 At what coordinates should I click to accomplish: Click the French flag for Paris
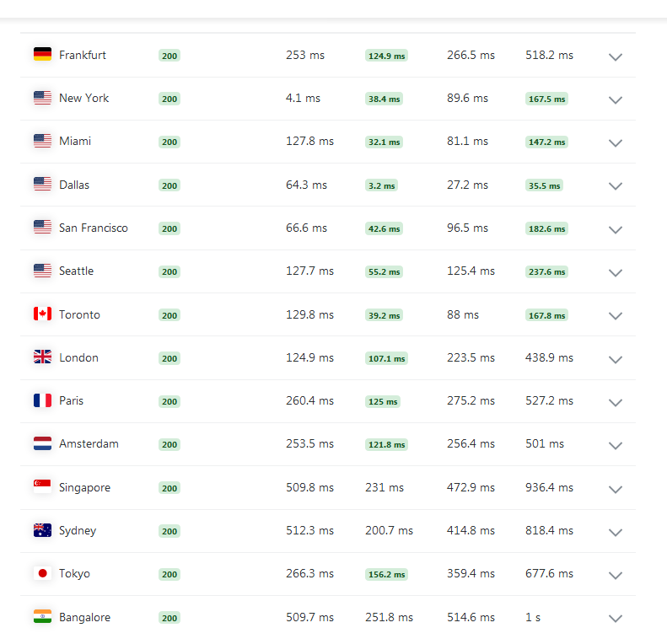click(x=42, y=400)
